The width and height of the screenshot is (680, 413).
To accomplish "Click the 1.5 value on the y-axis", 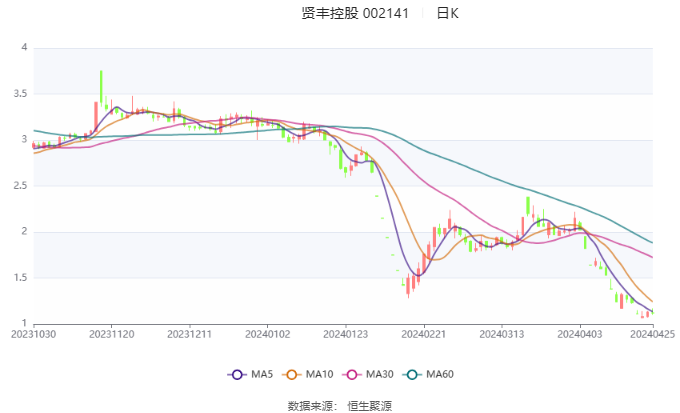I will [x=22, y=278].
